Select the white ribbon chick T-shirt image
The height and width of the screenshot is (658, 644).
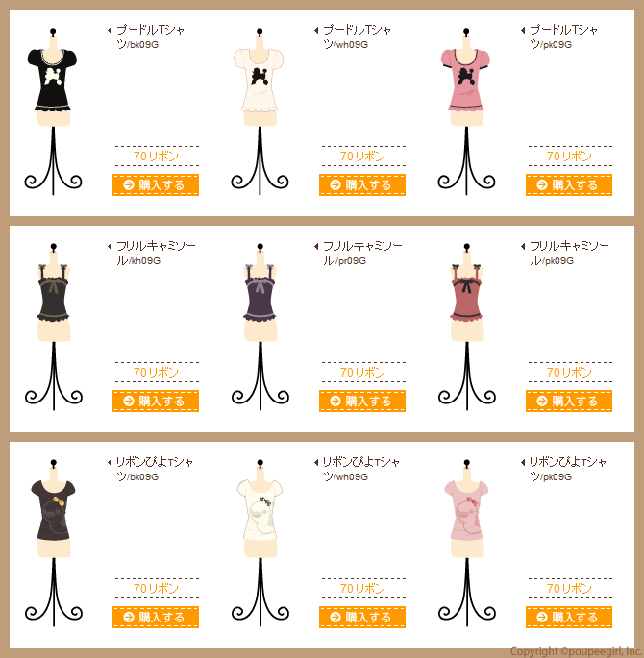260,543
